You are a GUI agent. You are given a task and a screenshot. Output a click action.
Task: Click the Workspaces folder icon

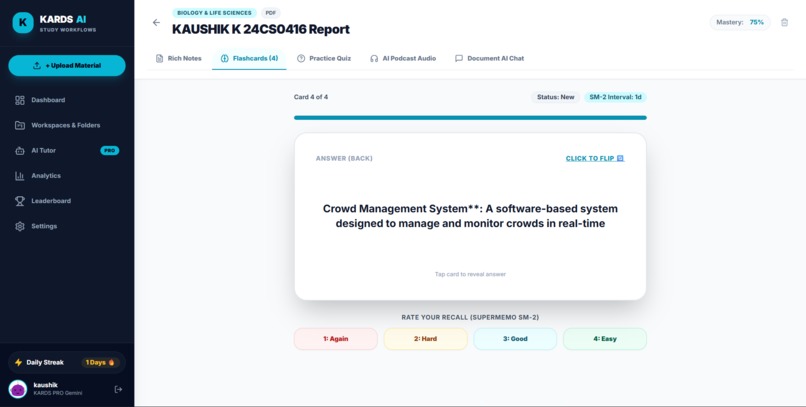click(x=20, y=125)
